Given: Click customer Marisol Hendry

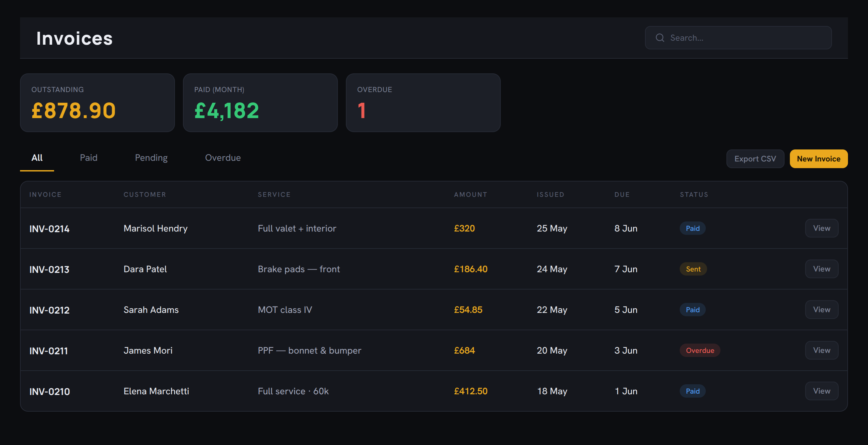Looking at the screenshot, I should [155, 229].
